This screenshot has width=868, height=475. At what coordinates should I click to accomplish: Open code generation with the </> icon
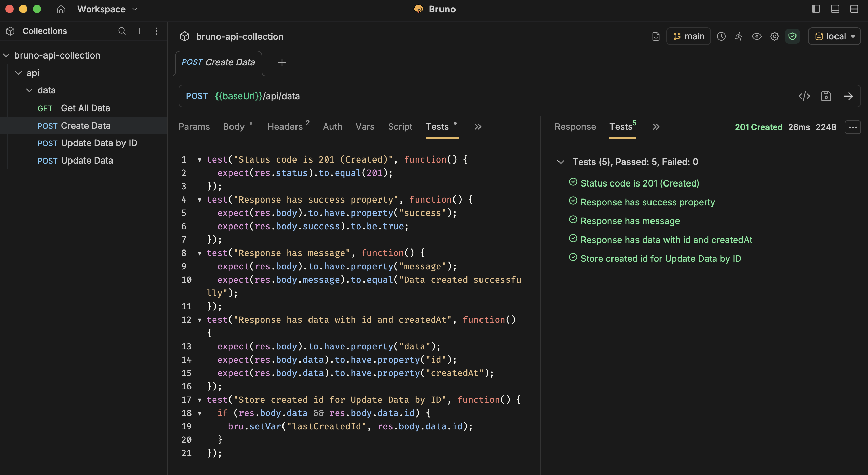tap(804, 96)
